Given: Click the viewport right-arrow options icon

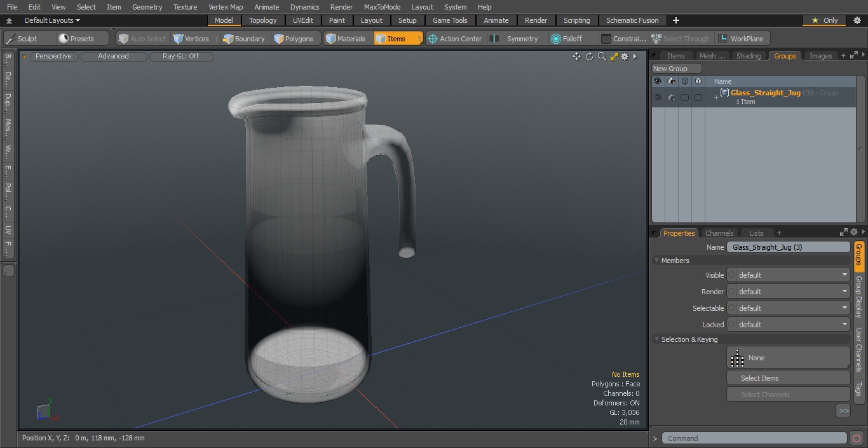Looking at the screenshot, I should point(635,57).
